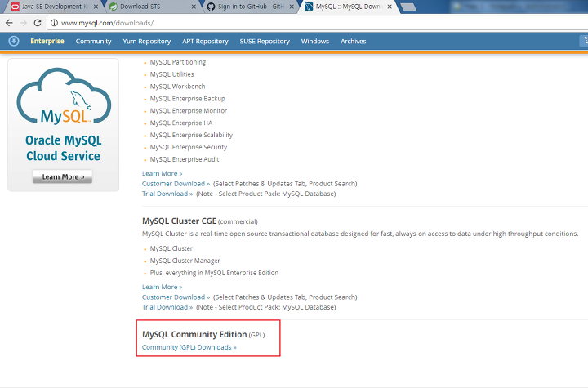
Task: Switch to Sign in to GitHub tab
Action: (x=250, y=7)
